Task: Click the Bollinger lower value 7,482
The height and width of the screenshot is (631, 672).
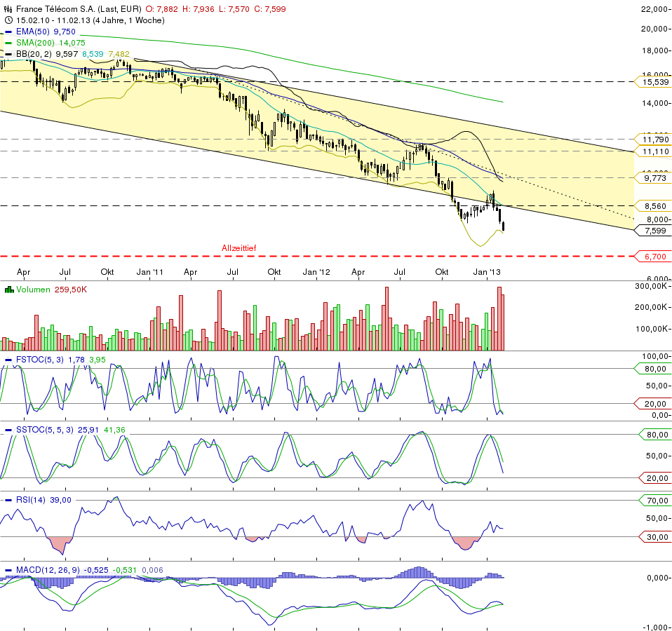Action: pyautogui.click(x=119, y=54)
